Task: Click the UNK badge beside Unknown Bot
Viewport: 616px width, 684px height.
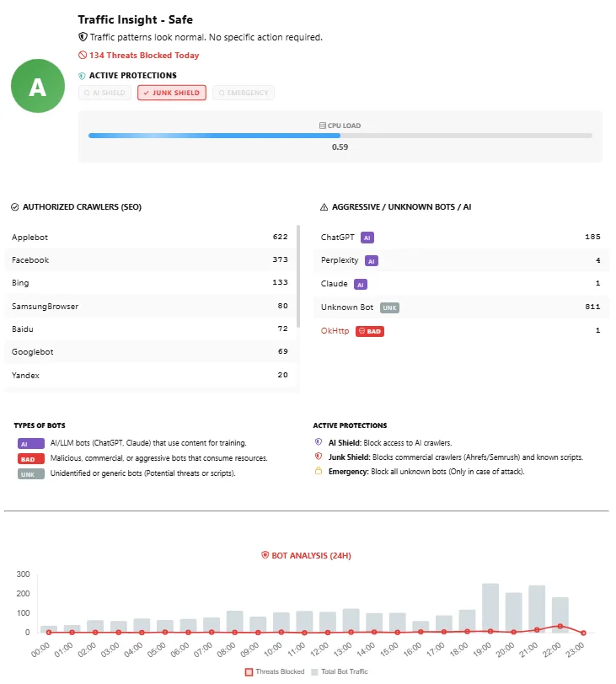Action: (389, 307)
